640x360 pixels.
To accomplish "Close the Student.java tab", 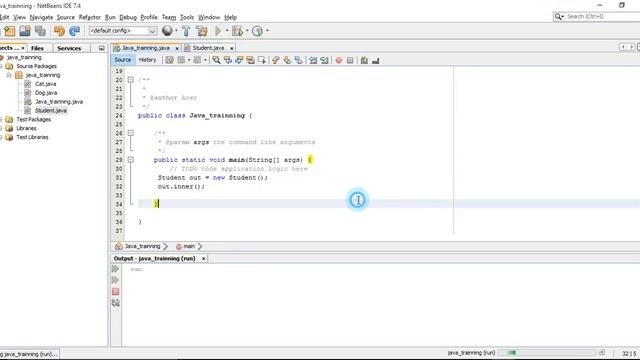I will (231, 48).
